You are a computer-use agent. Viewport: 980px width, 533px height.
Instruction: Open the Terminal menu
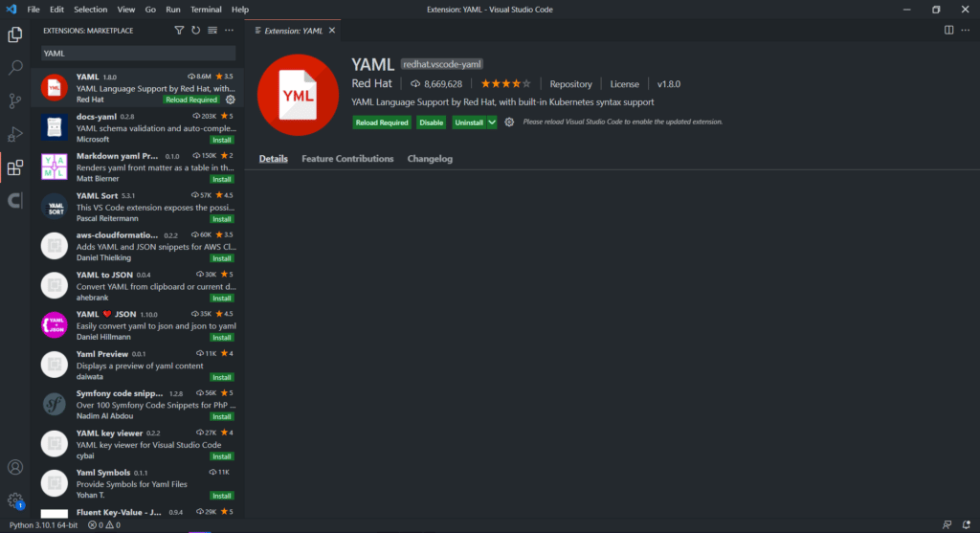(206, 9)
